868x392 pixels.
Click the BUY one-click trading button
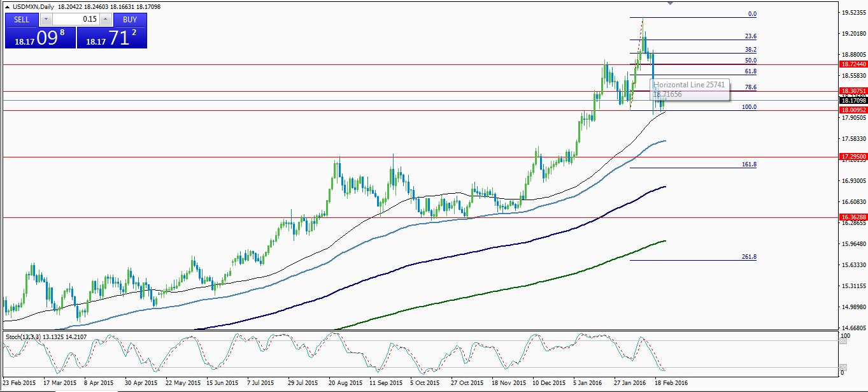coord(130,19)
